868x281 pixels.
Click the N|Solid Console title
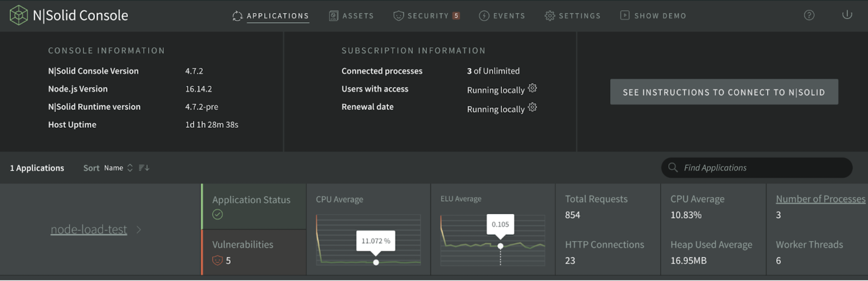click(x=80, y=16)
